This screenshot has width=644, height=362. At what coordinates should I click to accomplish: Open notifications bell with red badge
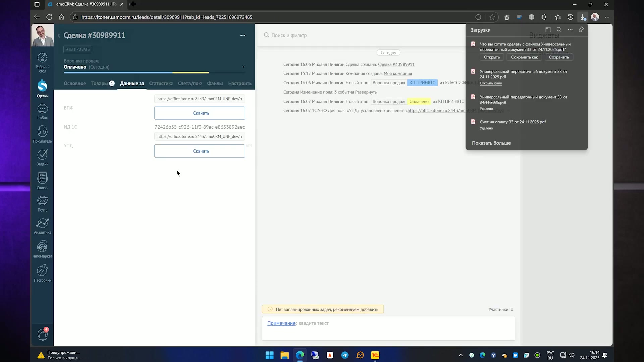click(43, 334)
